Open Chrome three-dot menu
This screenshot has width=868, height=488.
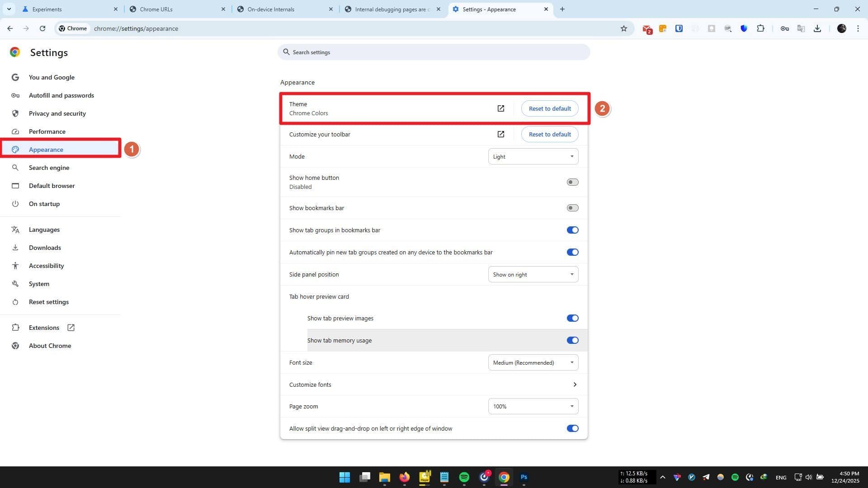coord(858,28)
